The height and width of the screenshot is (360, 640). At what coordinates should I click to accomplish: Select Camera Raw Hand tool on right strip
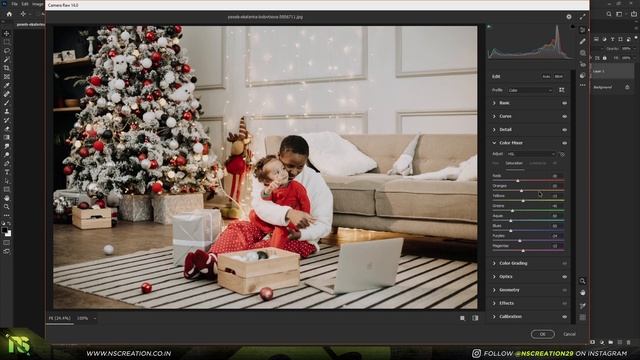click(x=582, y=293)
